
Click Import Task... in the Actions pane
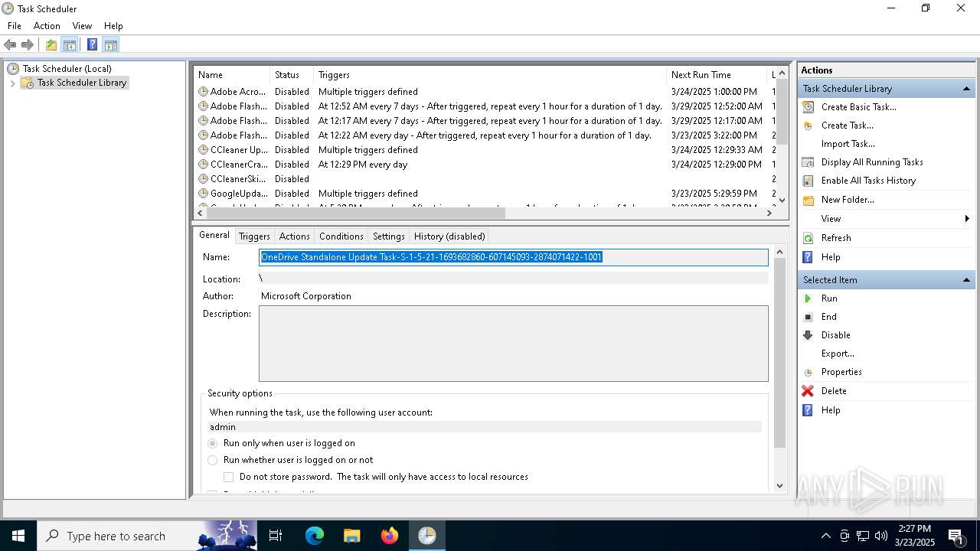click(x=848, y=144)
